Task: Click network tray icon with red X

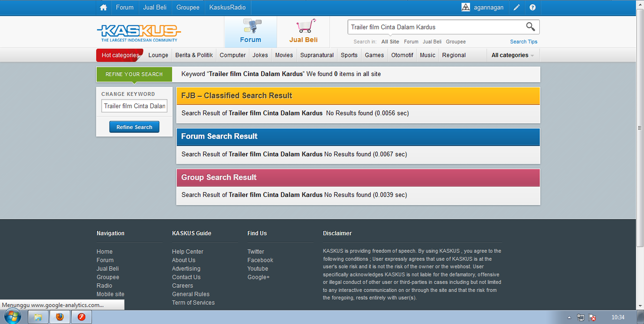Action: coord(592,317)
